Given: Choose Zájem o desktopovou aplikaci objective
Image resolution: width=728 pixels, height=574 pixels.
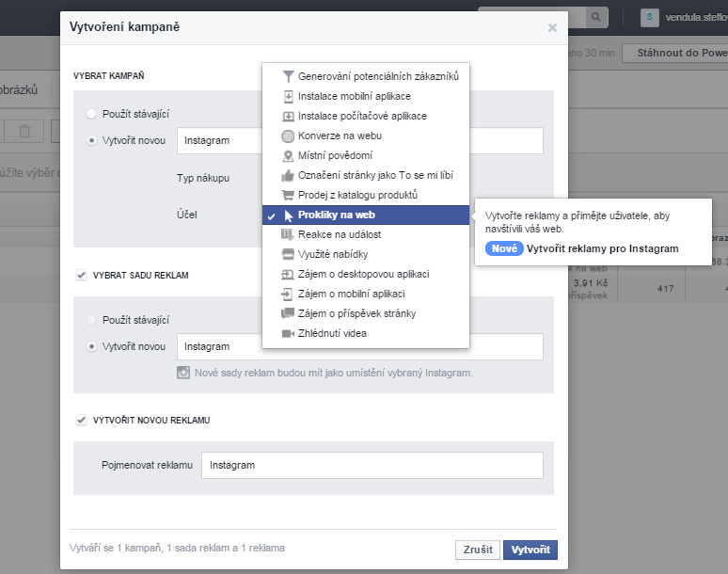Looking at the screenshot, I should [366, 274].
